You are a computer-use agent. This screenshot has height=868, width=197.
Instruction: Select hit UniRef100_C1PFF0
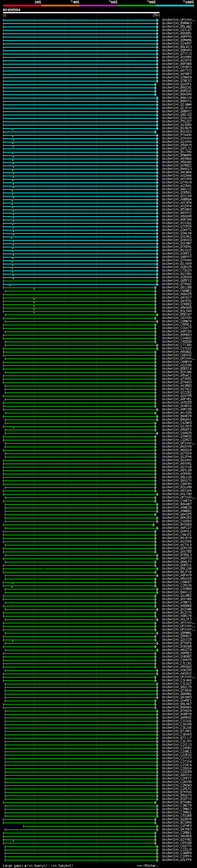tap(177, 857)
